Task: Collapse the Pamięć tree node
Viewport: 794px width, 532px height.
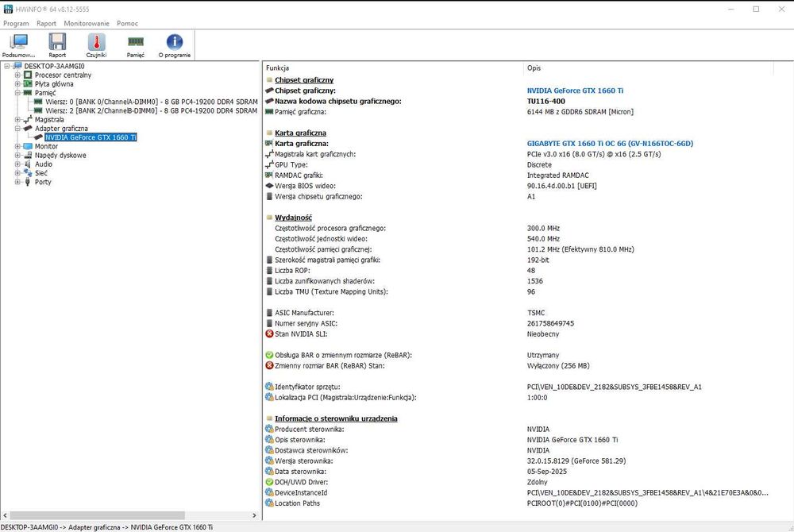Action: pos(17,93)
